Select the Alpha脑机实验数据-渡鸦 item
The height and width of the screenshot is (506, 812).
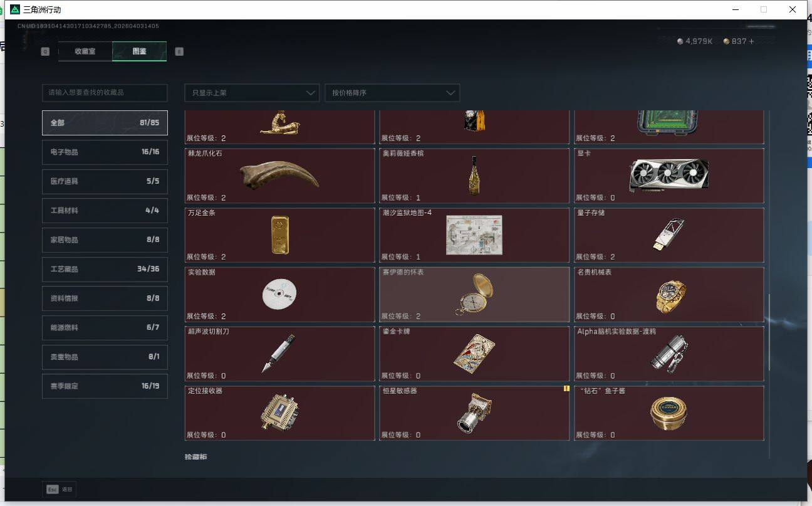point(669,354)
